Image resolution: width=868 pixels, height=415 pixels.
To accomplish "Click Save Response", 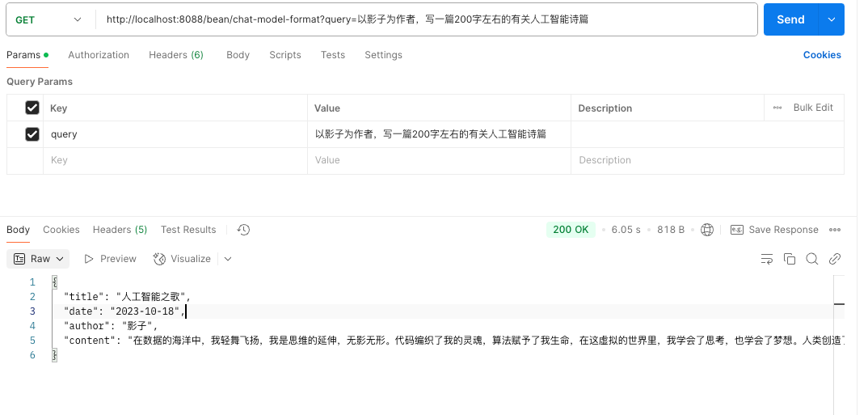I will [x=774, y=230].
